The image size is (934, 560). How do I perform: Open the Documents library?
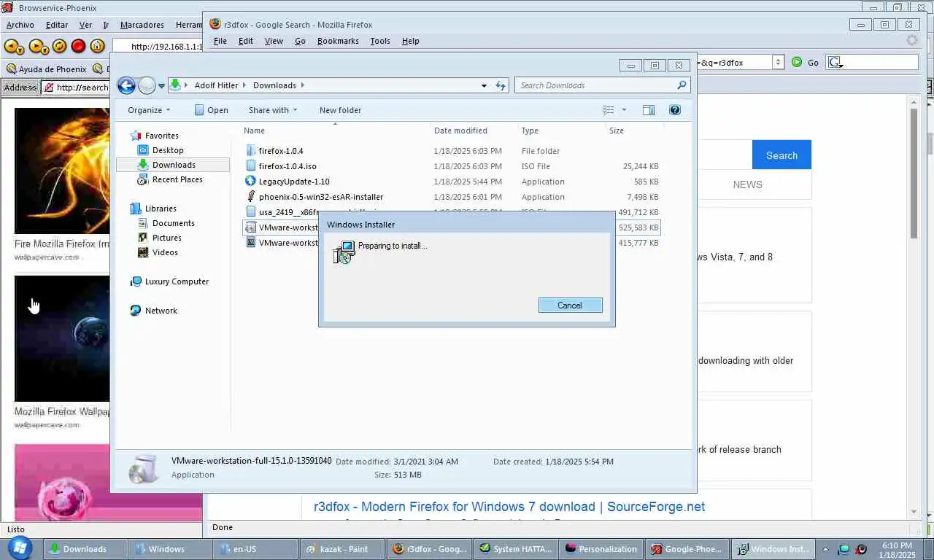(x=173, y=223)
